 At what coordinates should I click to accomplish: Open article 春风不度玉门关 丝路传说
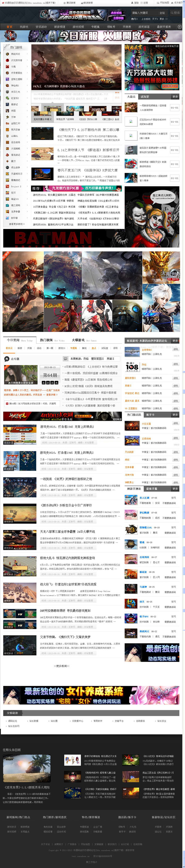[88, 170]
